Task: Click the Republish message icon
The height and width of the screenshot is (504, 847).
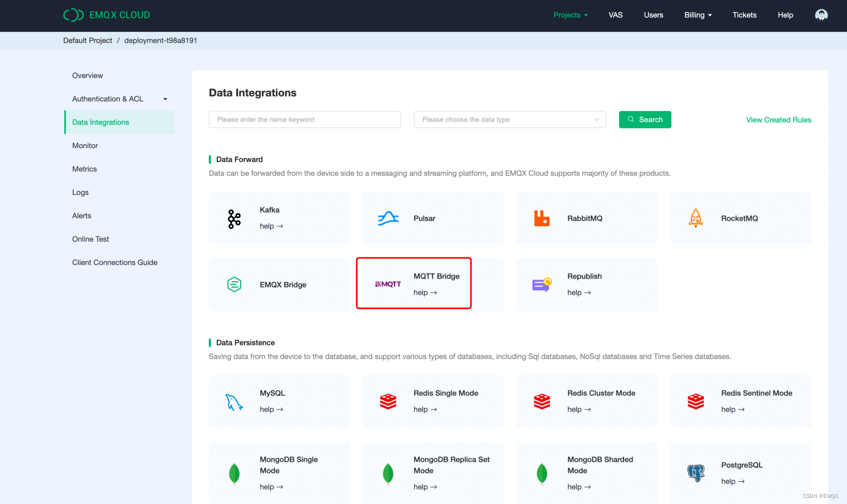Action: (x=542, y=285)
